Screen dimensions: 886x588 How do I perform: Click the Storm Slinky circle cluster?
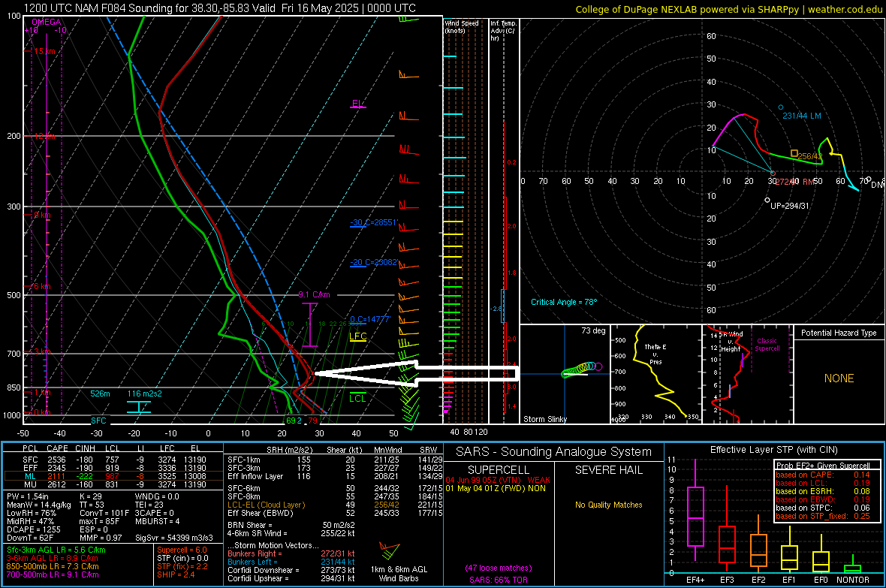580,369
